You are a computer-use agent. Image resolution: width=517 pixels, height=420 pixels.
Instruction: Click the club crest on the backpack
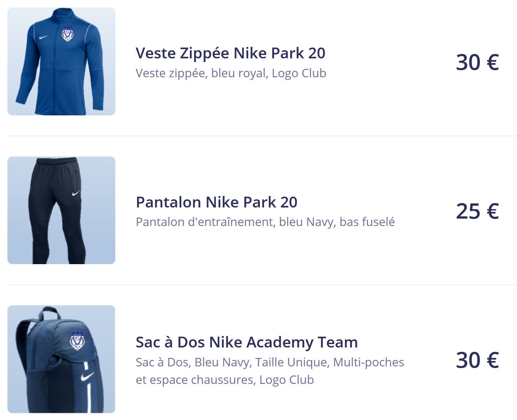coord(77,341)
